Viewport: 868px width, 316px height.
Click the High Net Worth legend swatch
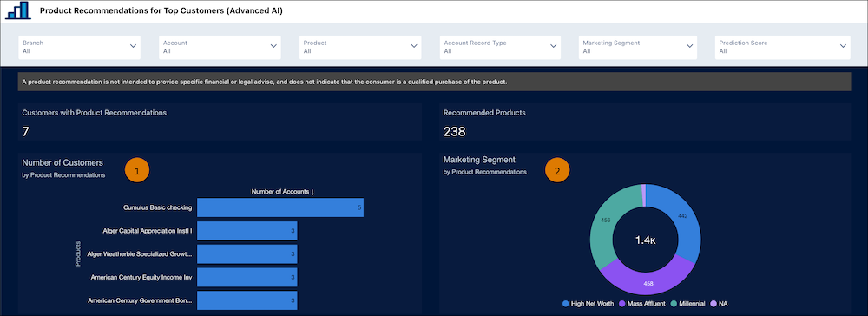click(x=565, y=303)
